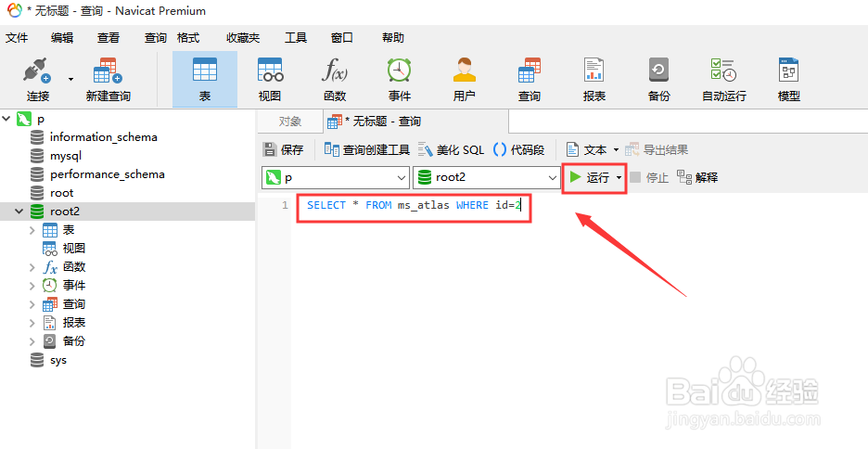Collapse the root2 database node
The height and width of the screenshot is (449, 868).
pos(19,212)
